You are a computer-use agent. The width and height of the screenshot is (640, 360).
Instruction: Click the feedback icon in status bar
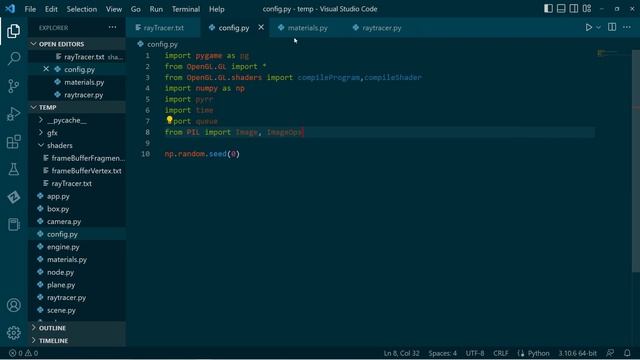610,353
